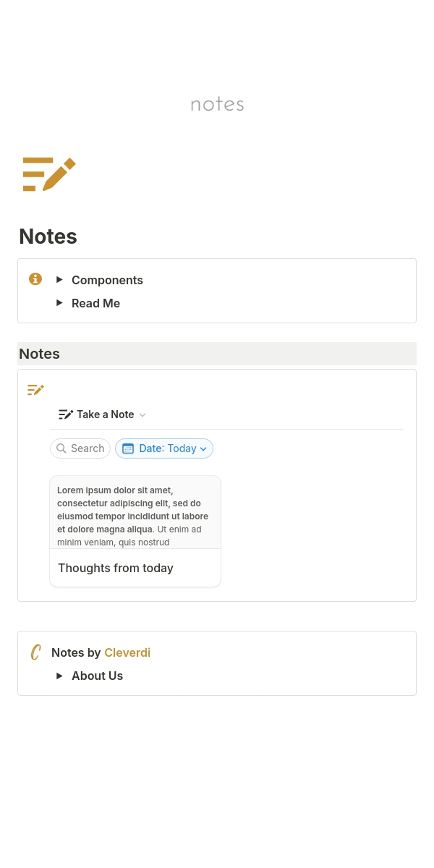Click the magnifying glass search icon
Viewport: 434px width, 868px height.
(61, 448)
